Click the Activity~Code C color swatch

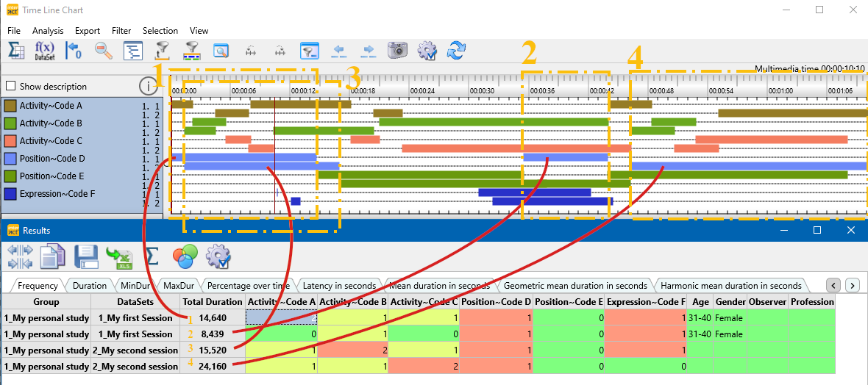click(x=10, y=140)
